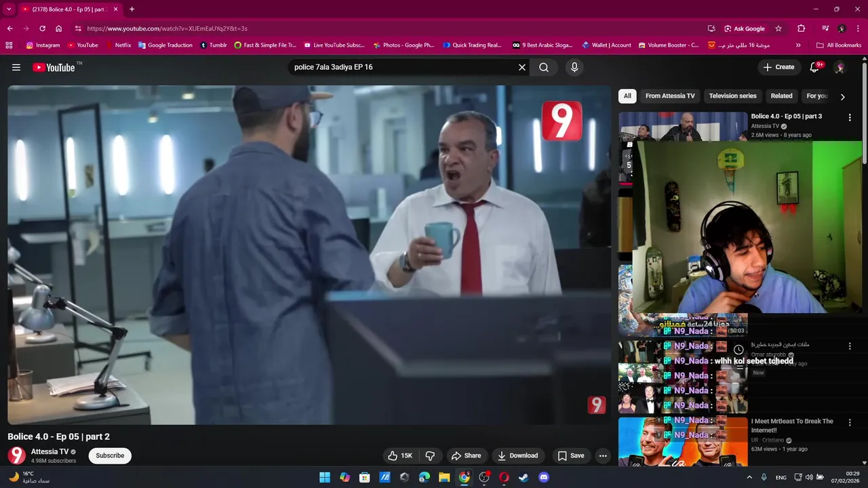Open Chrome three-dot menu
This screenshot has height=488, width=868.
tap(859, 28)
